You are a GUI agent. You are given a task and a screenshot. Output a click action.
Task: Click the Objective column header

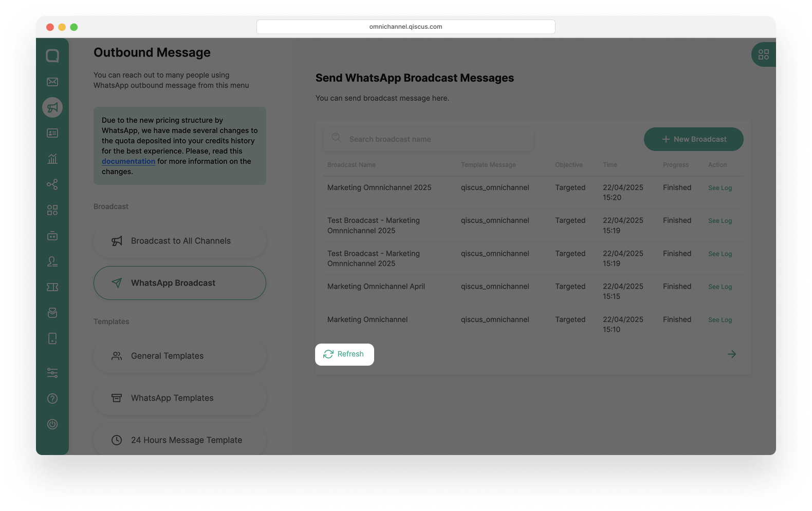[x=569, y=165]
